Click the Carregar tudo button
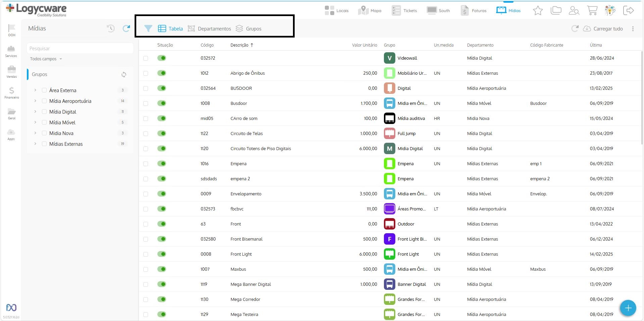This screenshot has width=644, height=321. (x=603, y=29)
